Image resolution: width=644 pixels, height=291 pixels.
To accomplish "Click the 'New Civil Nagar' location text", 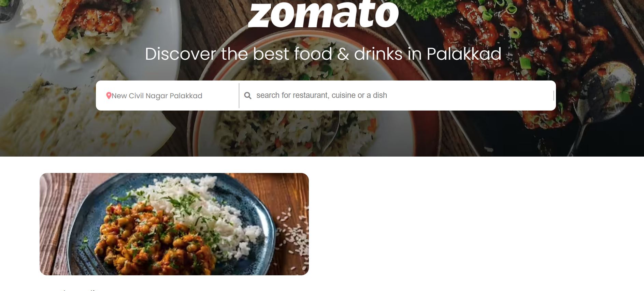I will [x=140, y=96].
